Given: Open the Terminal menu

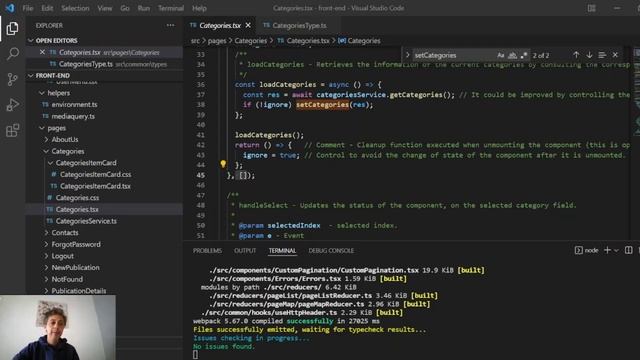Looking at the screenshot, I should coord(171,8).
